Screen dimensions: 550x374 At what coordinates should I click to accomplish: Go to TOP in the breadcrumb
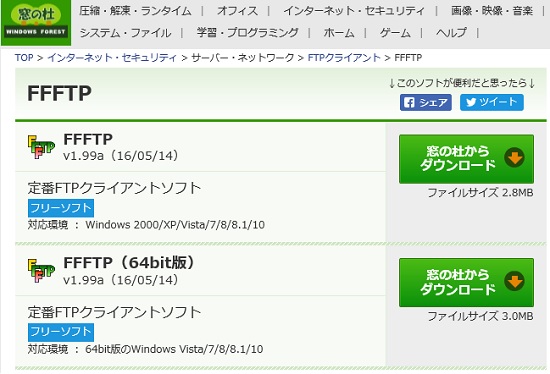pyautogui.click(x=24, y=58)
